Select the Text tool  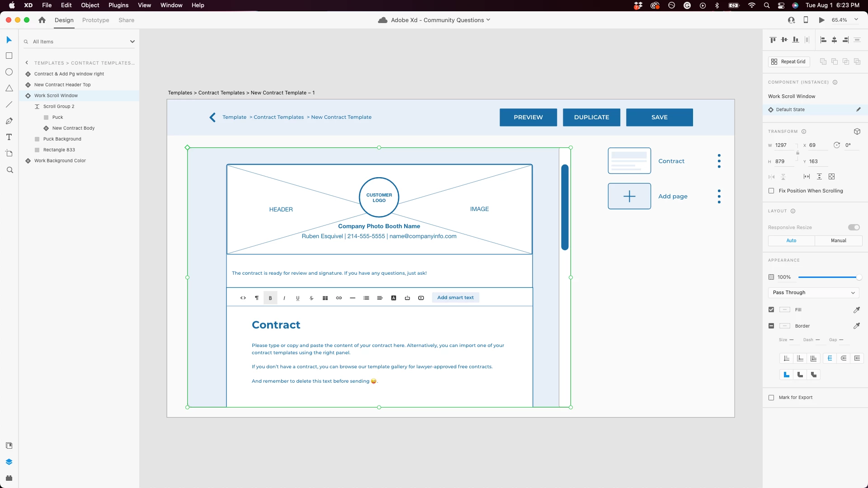coord(9,137)
